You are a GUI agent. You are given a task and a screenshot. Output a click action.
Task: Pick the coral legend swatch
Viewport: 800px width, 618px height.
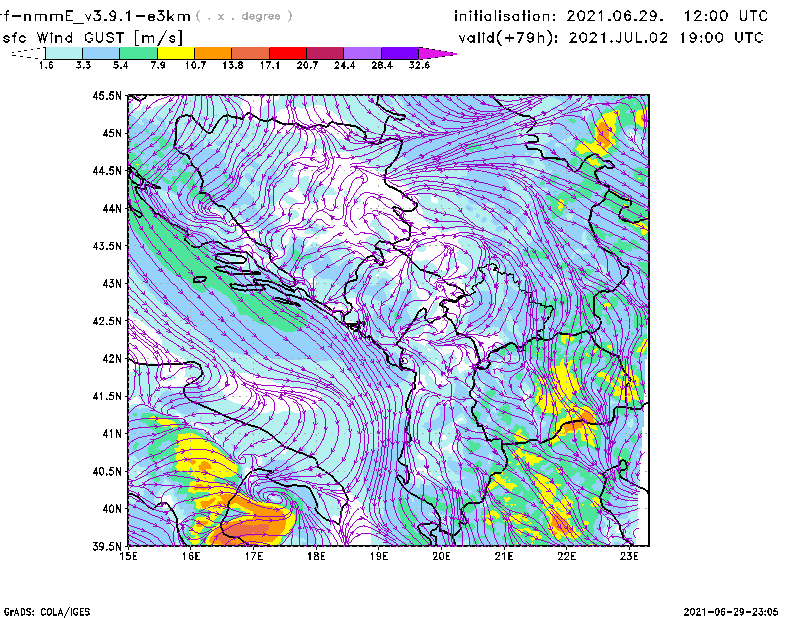[251, 53]
